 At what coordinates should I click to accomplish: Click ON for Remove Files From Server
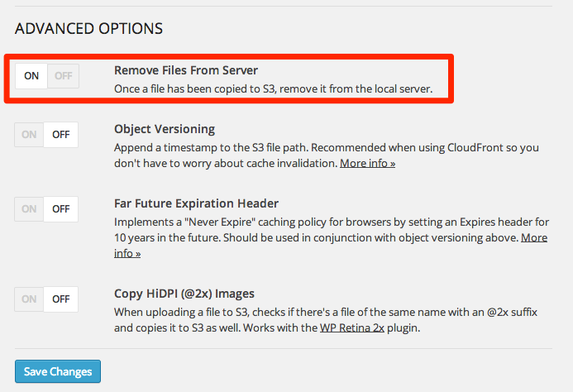point(31,76)
